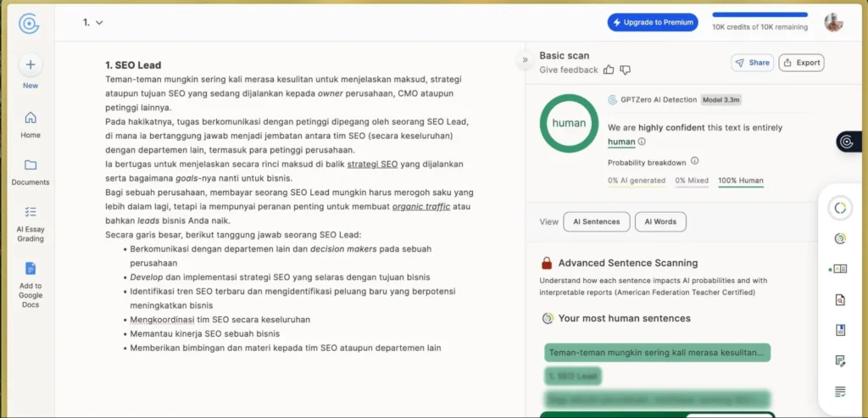Open the user profile avatar menu
Viewport: 868px width, 418px height.
click(834, 23)
